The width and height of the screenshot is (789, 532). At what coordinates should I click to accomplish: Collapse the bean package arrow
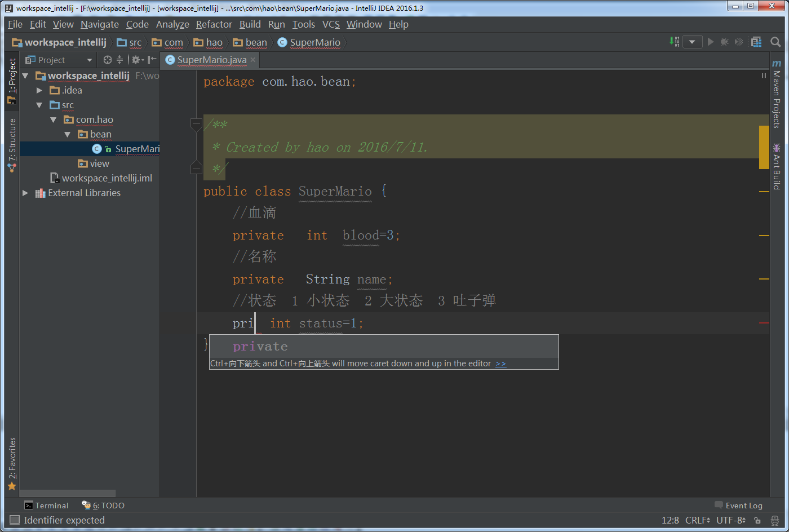[67, 134]
